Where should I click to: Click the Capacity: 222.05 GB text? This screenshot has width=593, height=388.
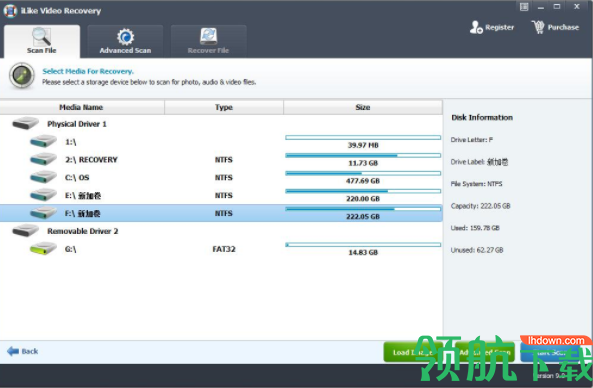480,206
